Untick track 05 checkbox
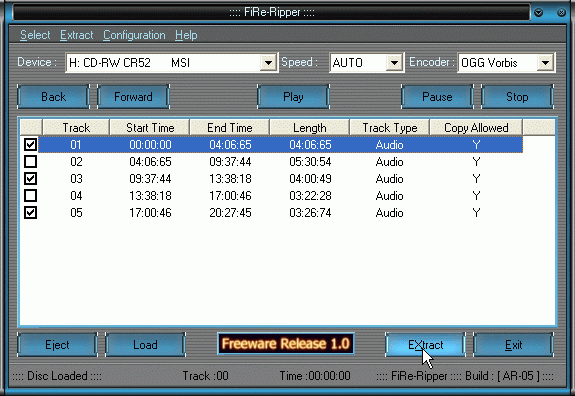The height and width of the screenshot is (396, 575). click(30, 213)
